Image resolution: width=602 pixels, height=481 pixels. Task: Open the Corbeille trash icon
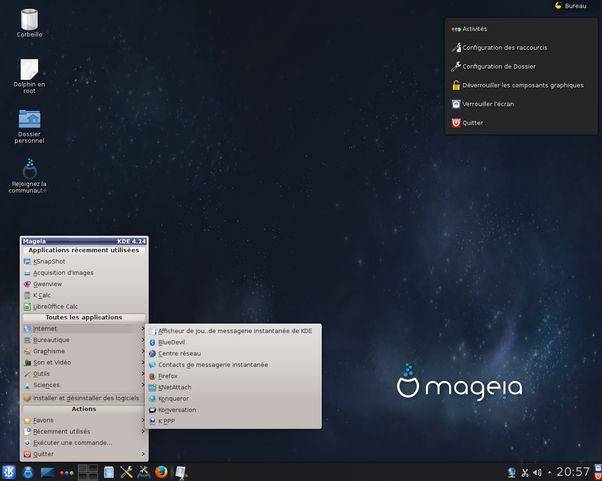(x=29, y=23)
